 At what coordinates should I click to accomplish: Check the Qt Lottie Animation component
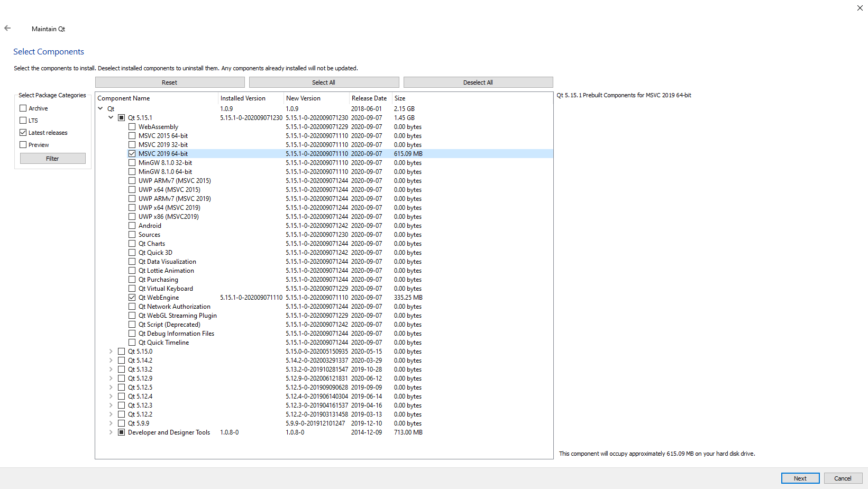click(132, 270)
